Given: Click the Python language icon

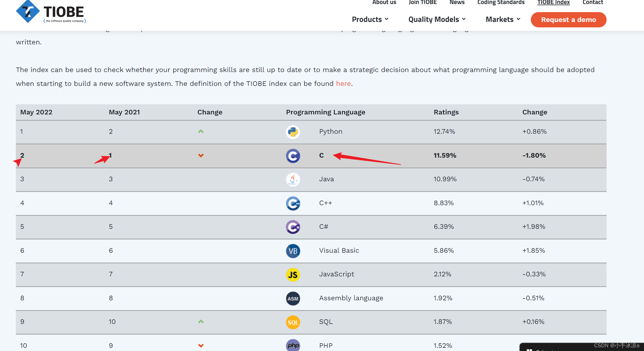Looking at the screenshot, I should 293,132.
